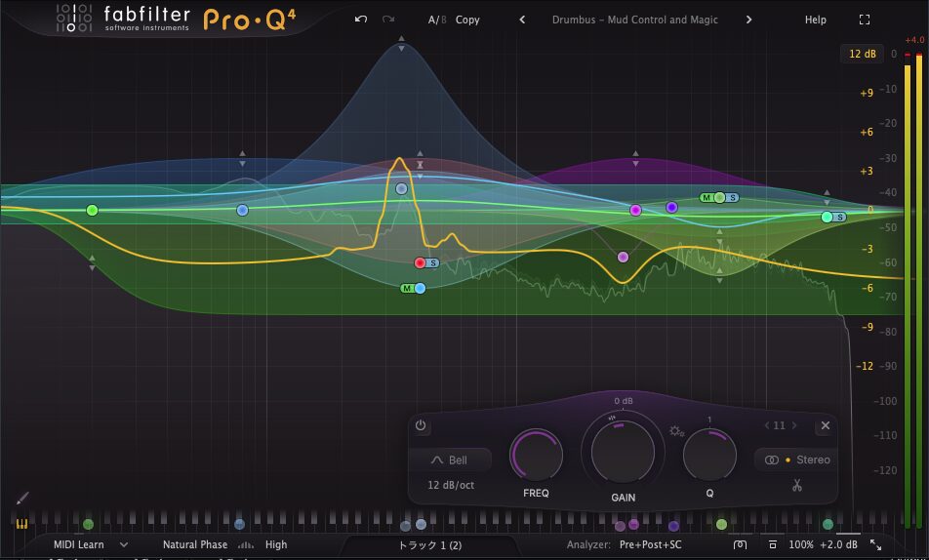Click MIDI Learn
The height and width of the screenshot is (560, 929).
tap(79, 544)
